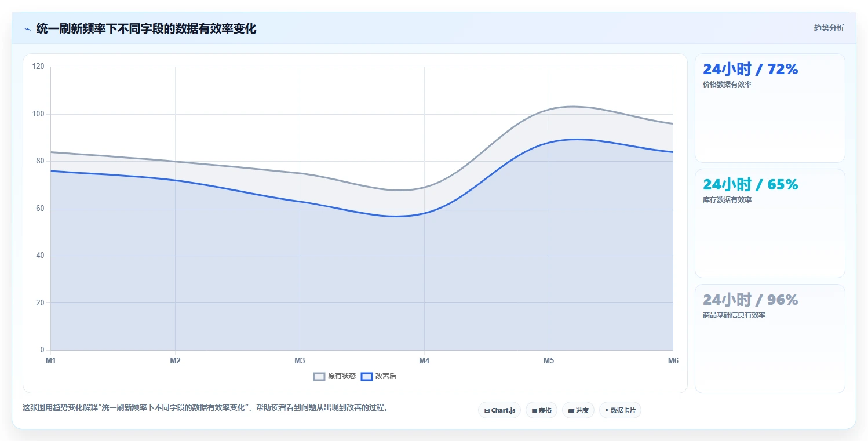868x441 pixels.
Task: Open the 24小时 / 65% inventory card
Action: click(769, 223)
